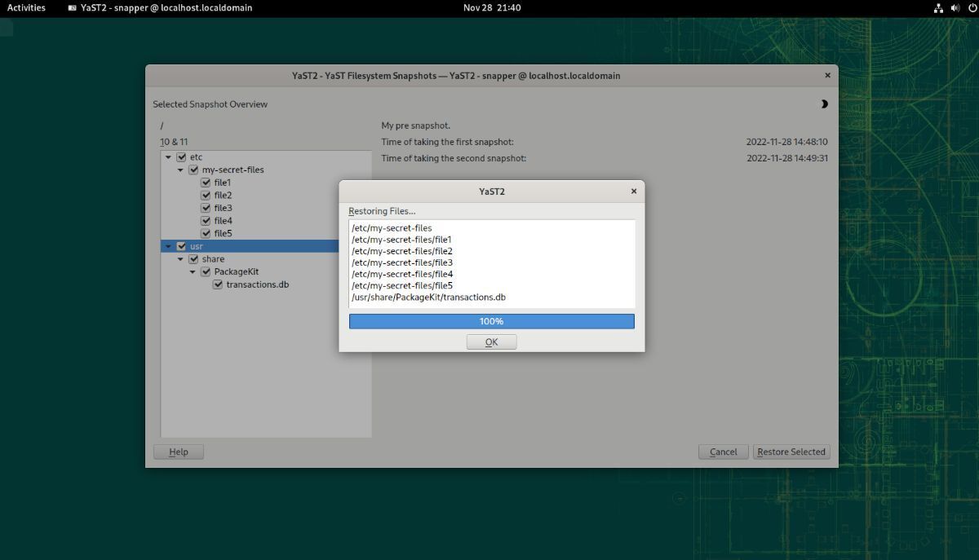Close the Filesystem Snapshots window
The height and width of the screenshot is (560, 979).
[x=827, y=76]
